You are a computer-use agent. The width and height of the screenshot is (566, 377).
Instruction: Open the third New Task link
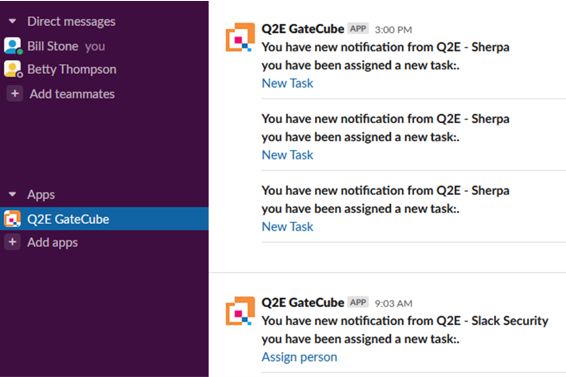tap(287, 227)
